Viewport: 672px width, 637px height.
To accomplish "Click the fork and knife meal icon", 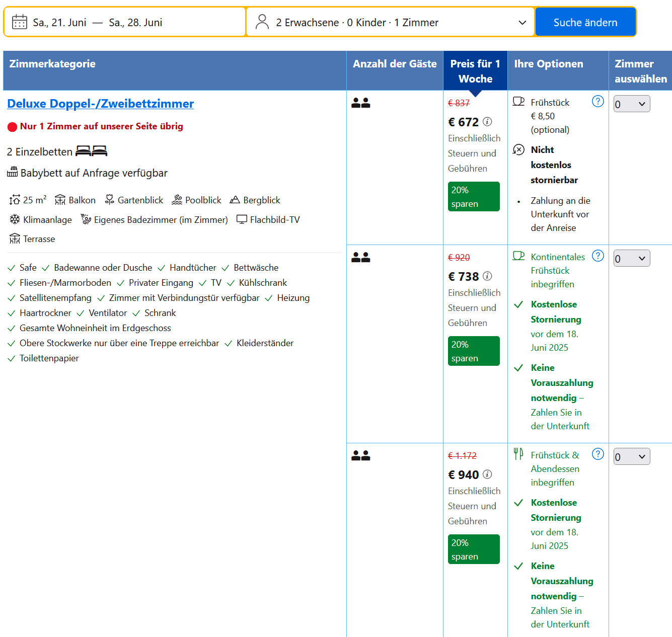I will (518, 454).
